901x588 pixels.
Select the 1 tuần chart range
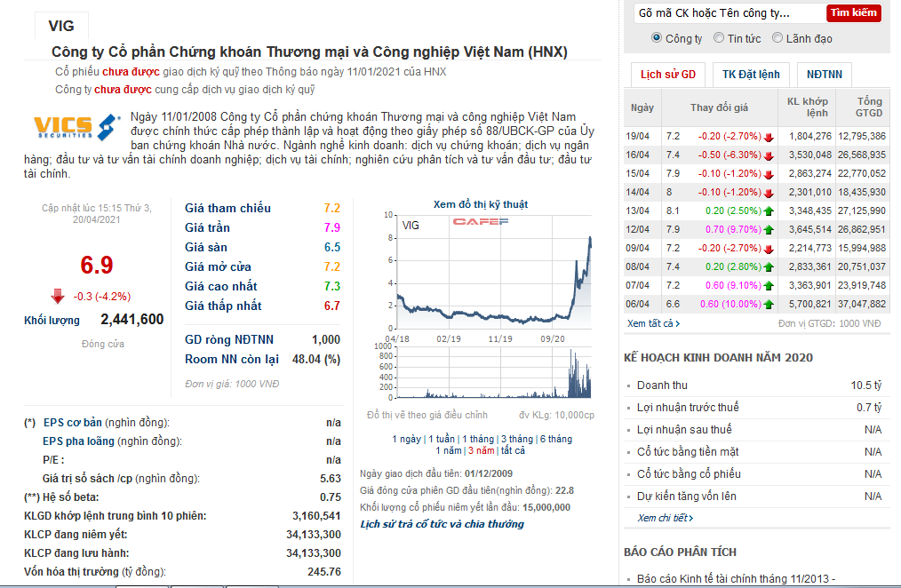(x=442, y=440)
